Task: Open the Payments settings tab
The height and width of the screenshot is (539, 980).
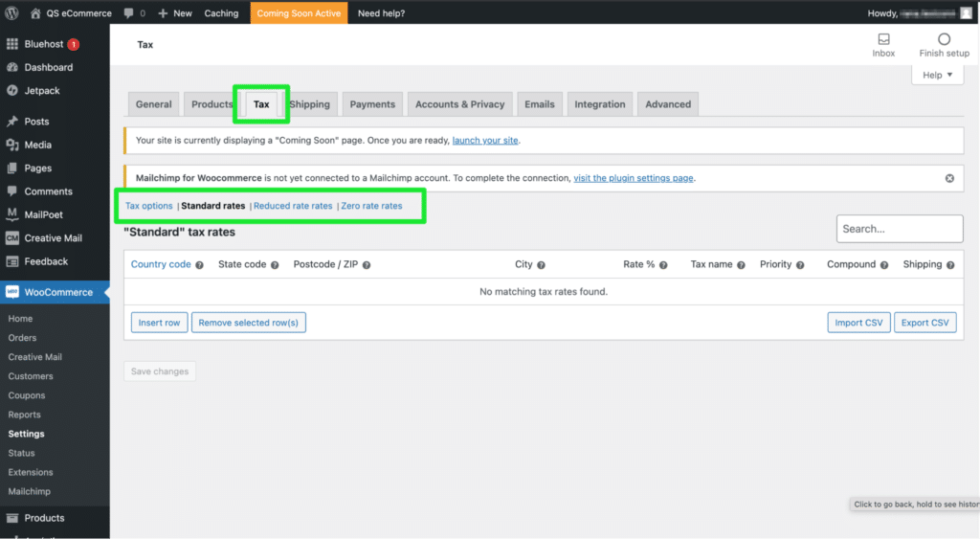Action: tap(372, 104)
